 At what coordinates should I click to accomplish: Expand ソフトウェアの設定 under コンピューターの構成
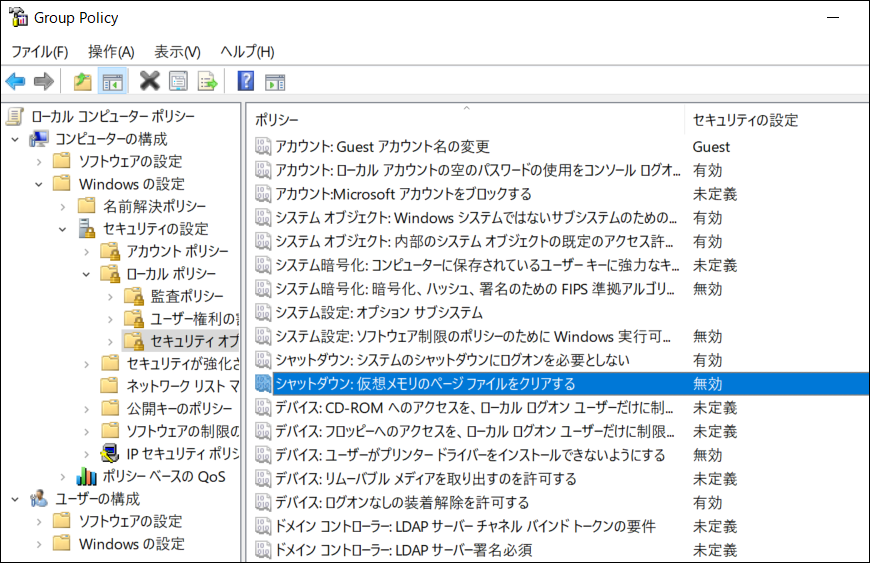coord(39,162)
